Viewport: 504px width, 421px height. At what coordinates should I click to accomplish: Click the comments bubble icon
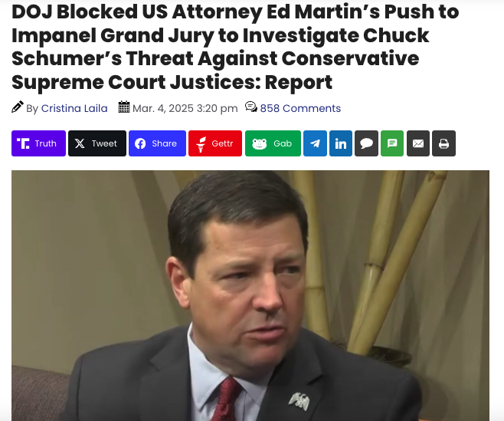pos(251,107)
